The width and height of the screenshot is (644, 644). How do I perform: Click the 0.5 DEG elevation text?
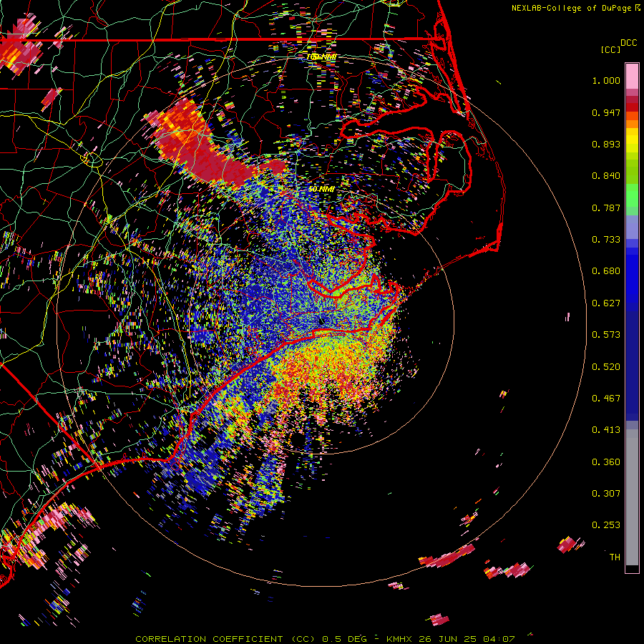(x=345, y=639)
